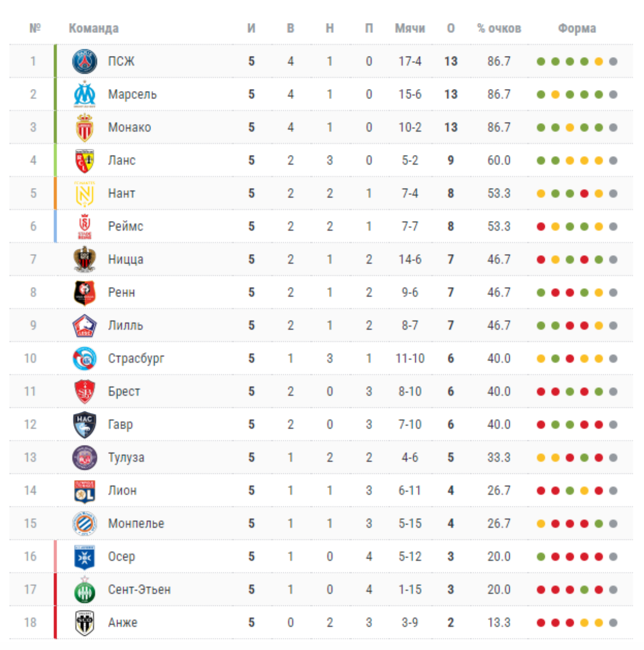This screenshot has height=650, width=644.
Task: Click the Lens club logo
Action: coord(84,160)
